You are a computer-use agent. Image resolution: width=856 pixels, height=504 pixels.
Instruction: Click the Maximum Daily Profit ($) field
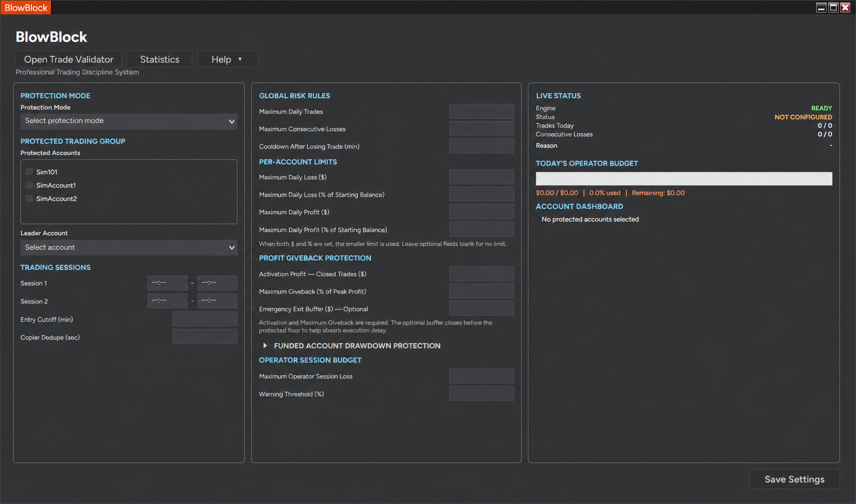[482, 211]
